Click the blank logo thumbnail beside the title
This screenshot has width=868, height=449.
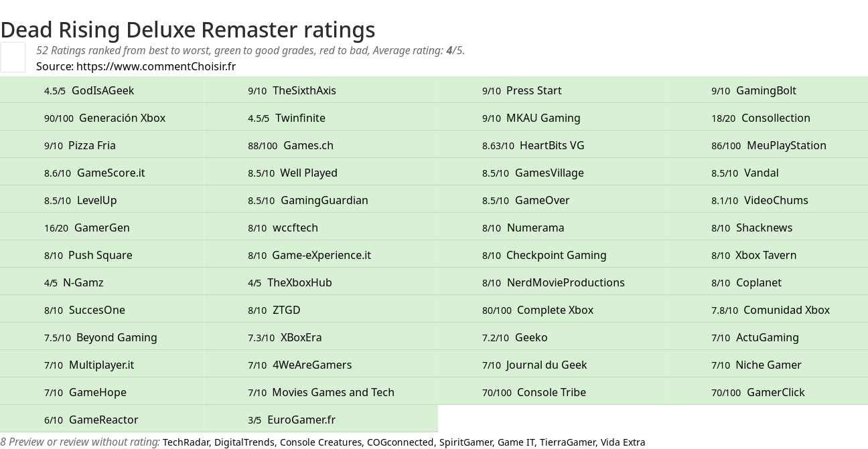13,57
